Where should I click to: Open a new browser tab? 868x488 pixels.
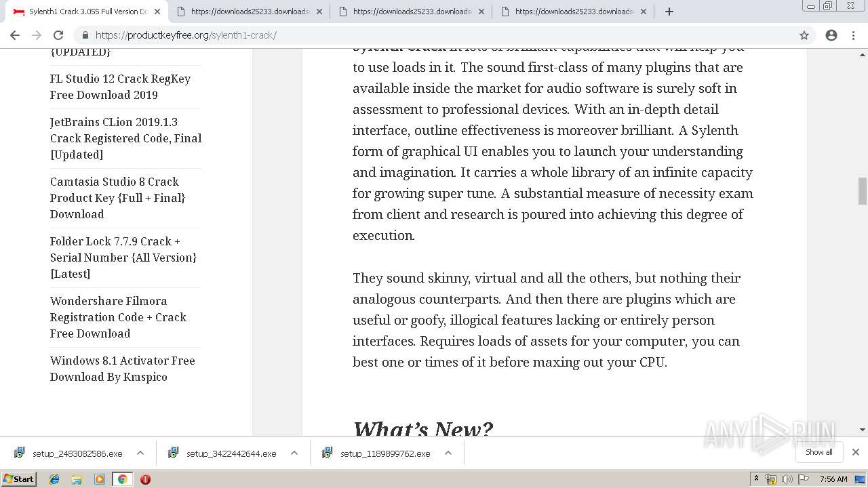click(669, 12)
